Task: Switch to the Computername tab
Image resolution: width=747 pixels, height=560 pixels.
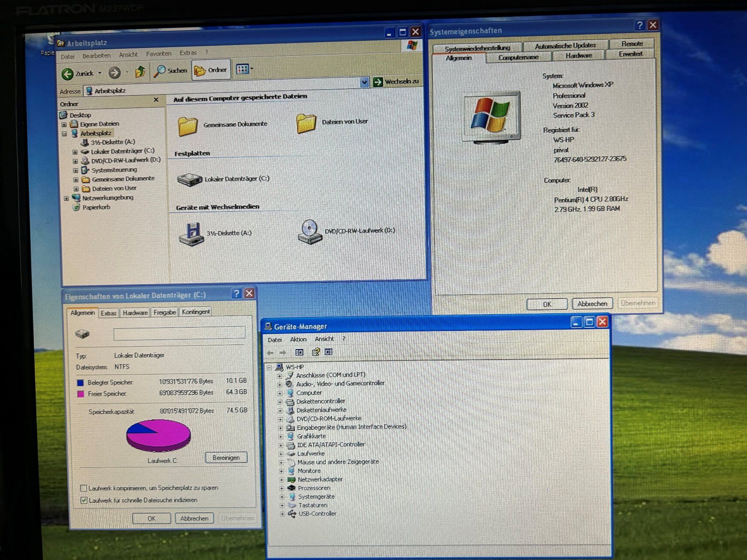Action: [518, 57]
